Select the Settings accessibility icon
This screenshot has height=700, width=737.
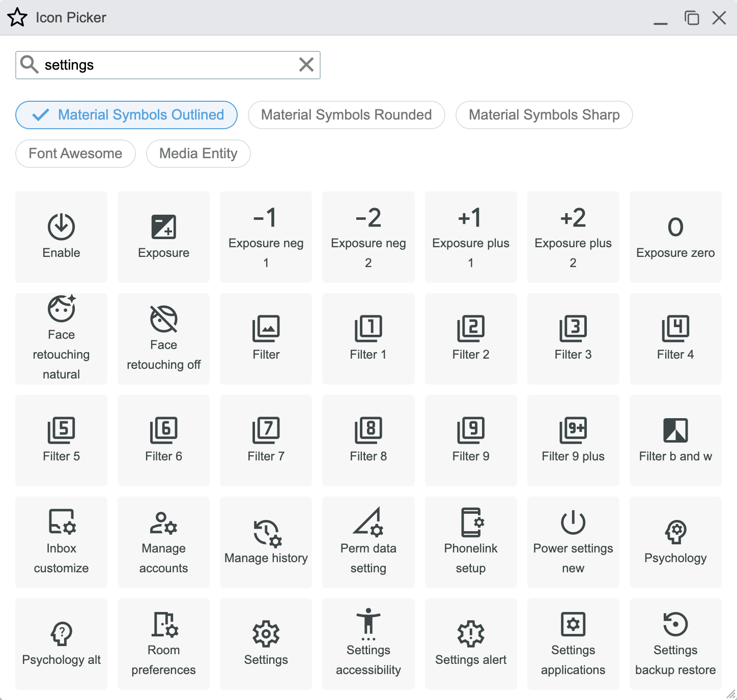tap(368, 644)
